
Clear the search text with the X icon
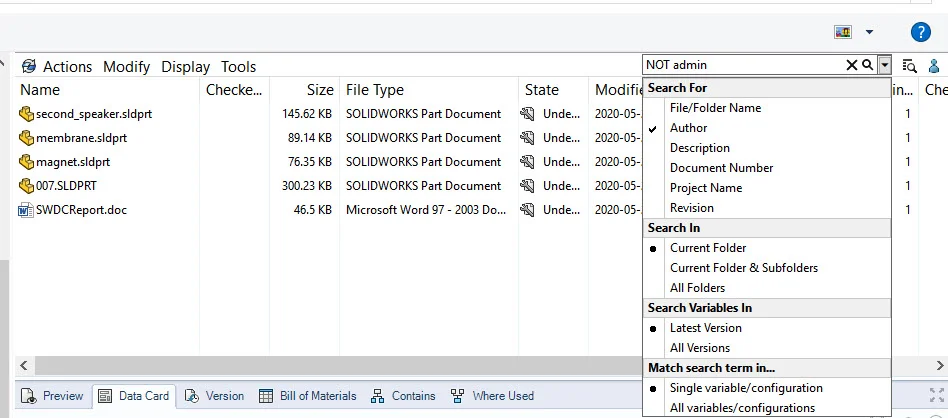point(852,65)
